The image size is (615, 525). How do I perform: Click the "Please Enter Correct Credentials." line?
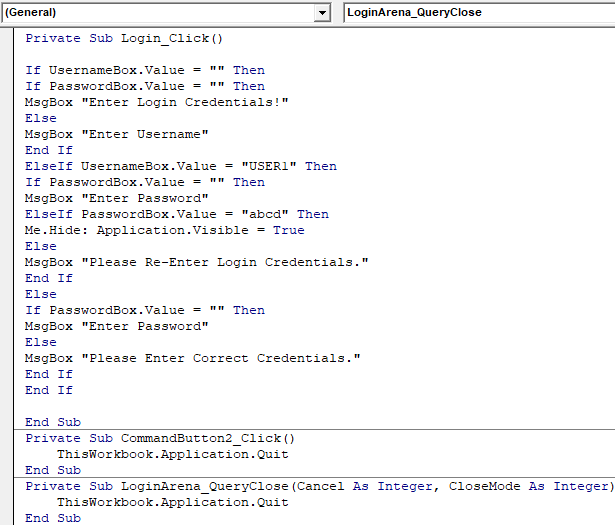point(193,358)
